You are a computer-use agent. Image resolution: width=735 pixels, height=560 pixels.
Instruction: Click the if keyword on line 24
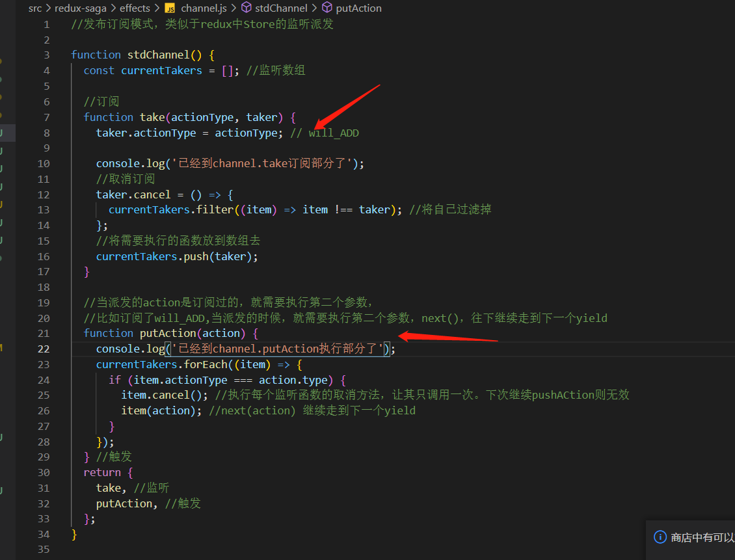coord(115,380)
